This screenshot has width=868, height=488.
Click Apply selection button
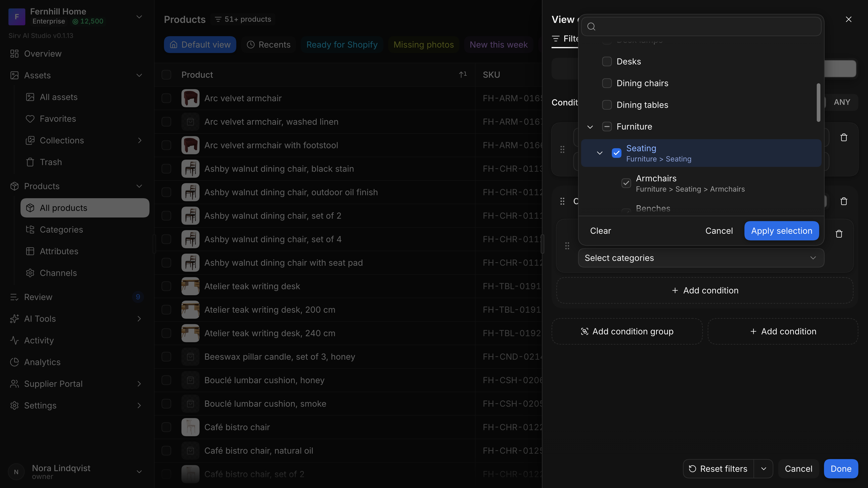[x=782, y=231]
